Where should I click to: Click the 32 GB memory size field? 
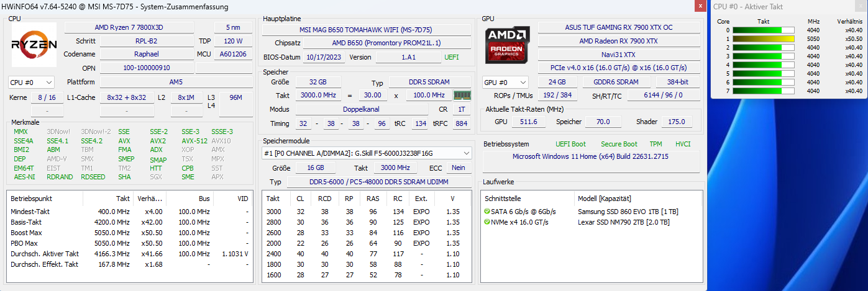click(x=318, y=82)
